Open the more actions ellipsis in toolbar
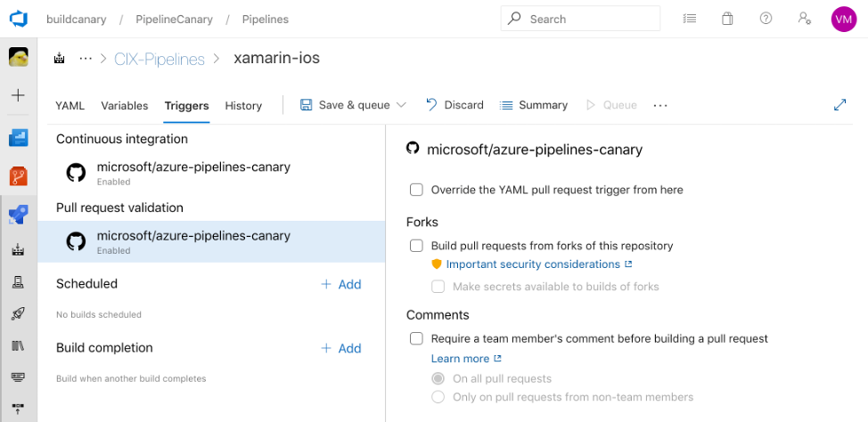Viewport: 868px width, 422px height. 659,105
